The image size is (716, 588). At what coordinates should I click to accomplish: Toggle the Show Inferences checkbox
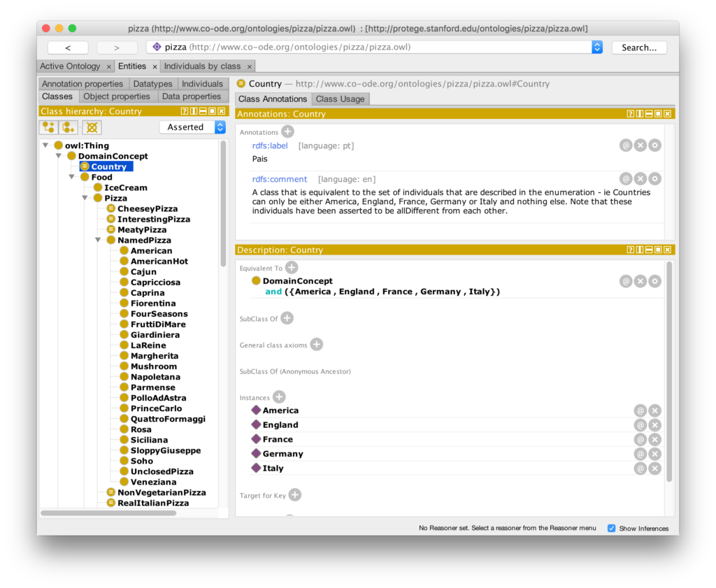click(612, 529)
